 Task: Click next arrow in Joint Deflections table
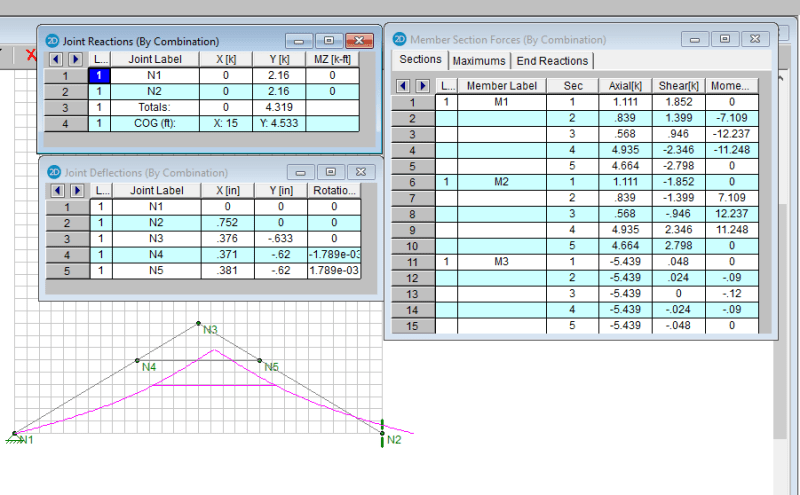tap(77, 190)
